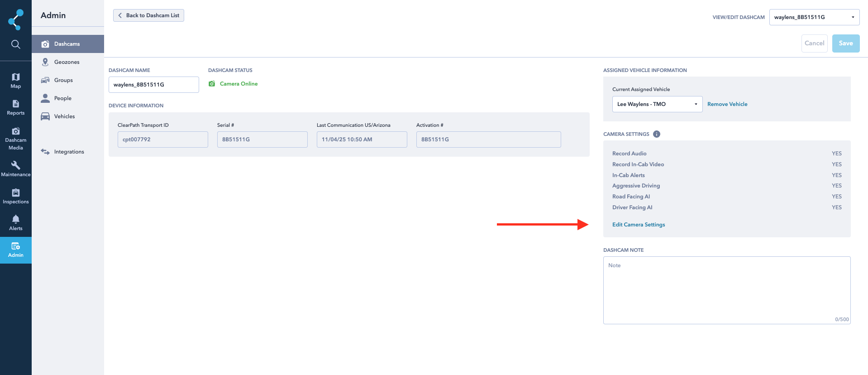Screen dimensions: 868x375
Task: Click the Dashcam Name input field
Action: 154,85
